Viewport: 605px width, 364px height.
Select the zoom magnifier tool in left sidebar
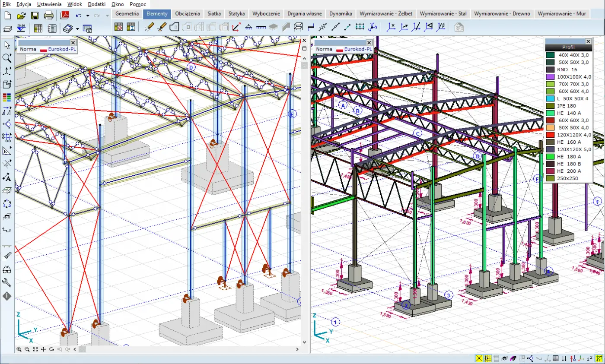[7, 58]
